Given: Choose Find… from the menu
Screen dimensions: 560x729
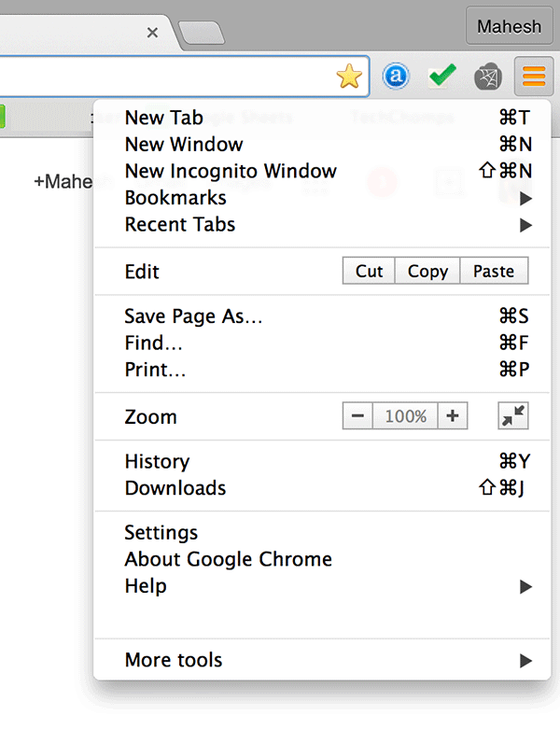Looking at the screenshot, I should click(322, 343).
